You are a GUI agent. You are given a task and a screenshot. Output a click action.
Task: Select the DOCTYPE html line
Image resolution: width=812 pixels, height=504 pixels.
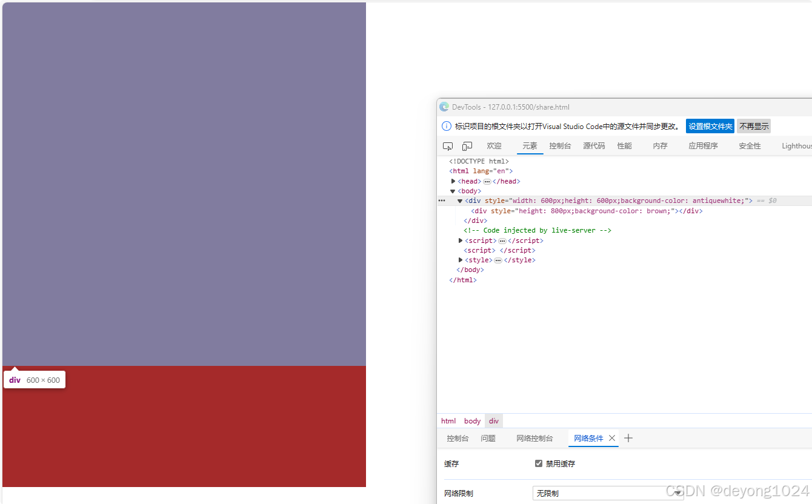point(479,161)
